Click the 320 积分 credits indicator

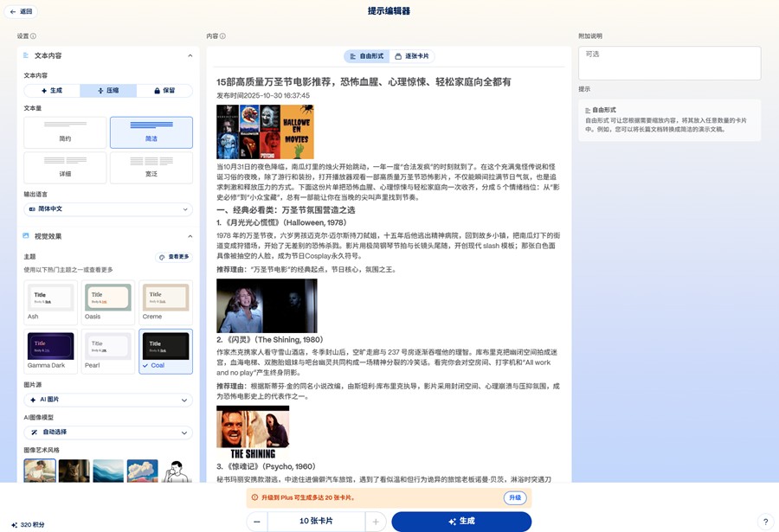[27, 524]
